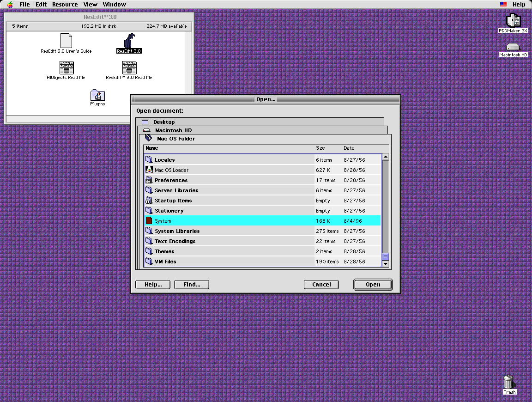Click the 275 items size cell
The width and height of the screenshot is (532, 402).
(327, 231)
